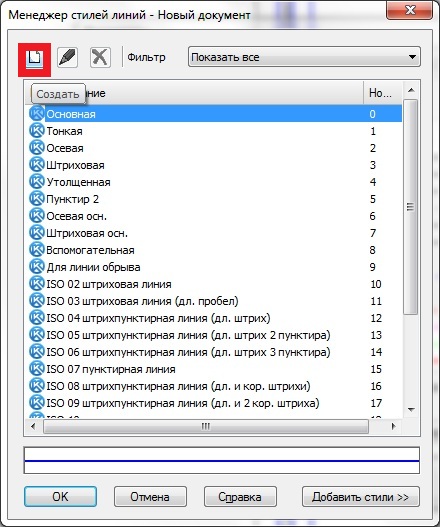
Task: Click the vertical scrollbar up arrow
Action: click(411, 90)
